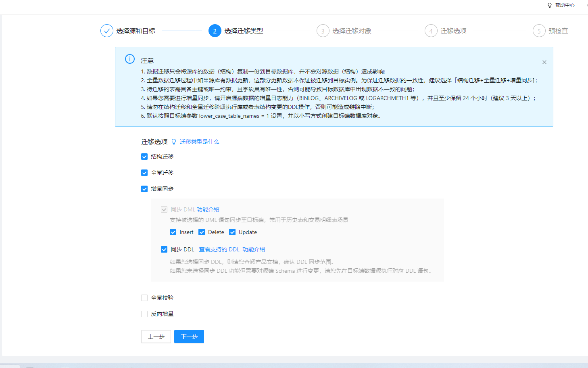
Task: Uncheck the 结构迁移 checkbox
Action: pyautogui.click(x=144, y=157)
